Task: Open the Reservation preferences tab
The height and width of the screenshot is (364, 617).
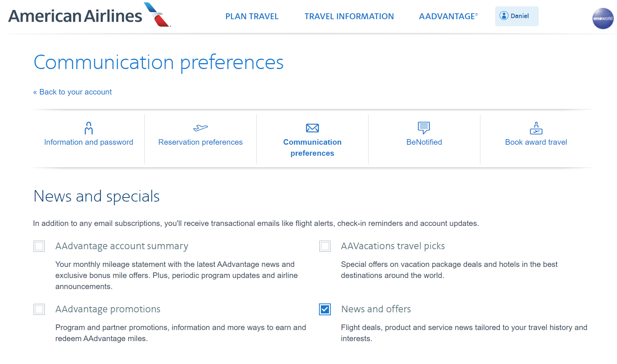Action: [200, 142]
